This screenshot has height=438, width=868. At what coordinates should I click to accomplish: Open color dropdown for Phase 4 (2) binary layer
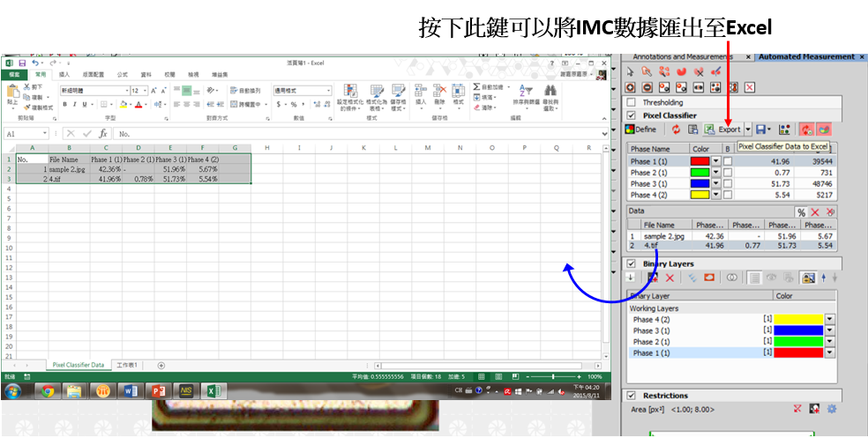[x=829, y=319]
